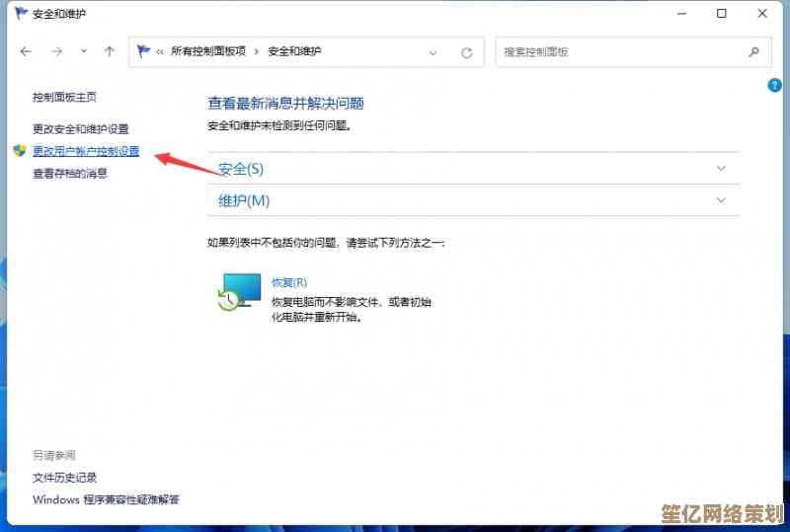This screenshot has height=532, width=790.
Task: Launch Windows 程序兼容性疑难解答
Action: (x=106, y=500)
